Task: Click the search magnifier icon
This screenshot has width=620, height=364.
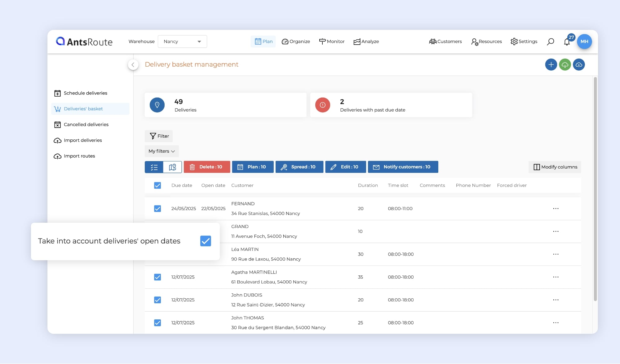Action: pyautogui.click(x=550, y=42)
